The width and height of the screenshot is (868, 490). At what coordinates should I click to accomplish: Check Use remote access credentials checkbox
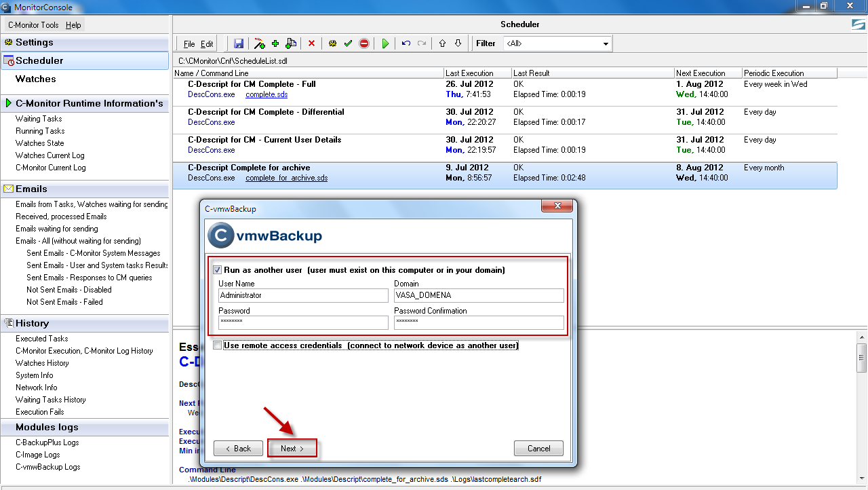[x=218, y=345]
